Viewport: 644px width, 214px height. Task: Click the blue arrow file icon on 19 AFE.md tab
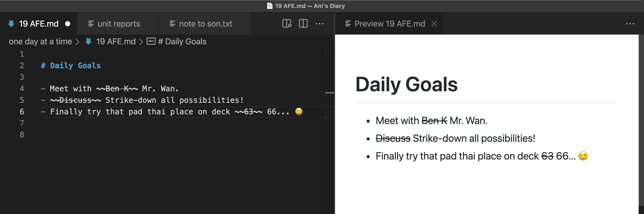[x=12, y=24]
